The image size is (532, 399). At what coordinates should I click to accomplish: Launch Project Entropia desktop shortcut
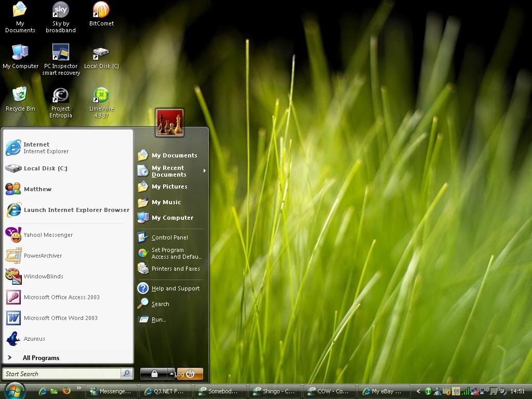pyautogui.click(x=61, y=102)
